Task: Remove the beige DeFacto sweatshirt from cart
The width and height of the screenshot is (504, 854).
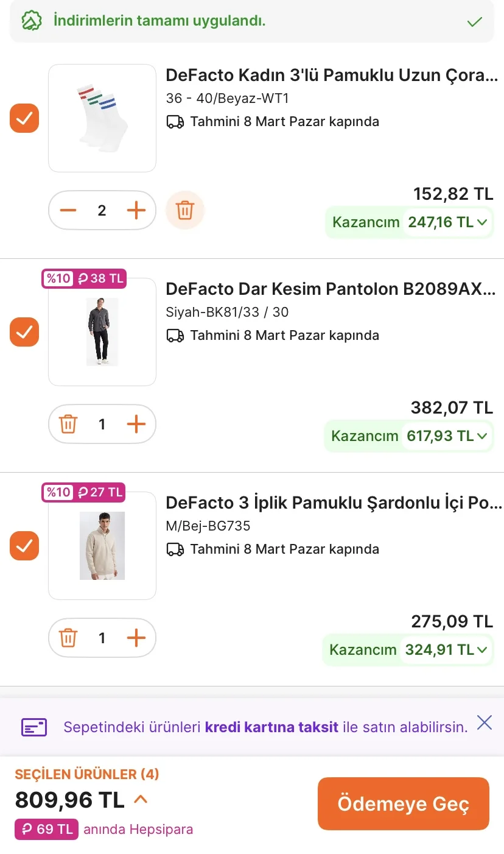Action: point(68,638)
